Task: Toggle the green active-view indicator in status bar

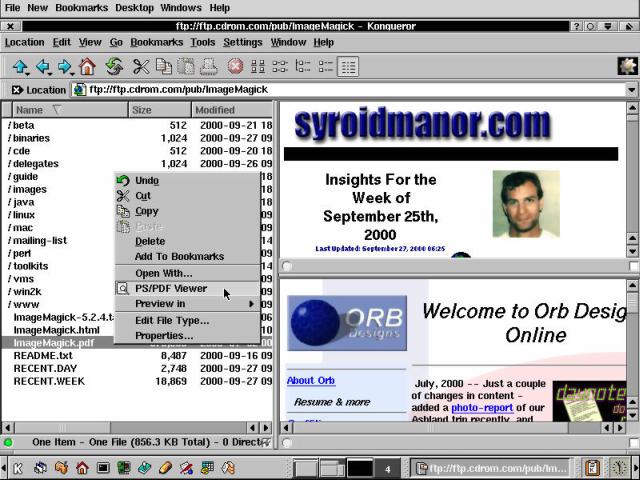Action: (x=9, y=442)
